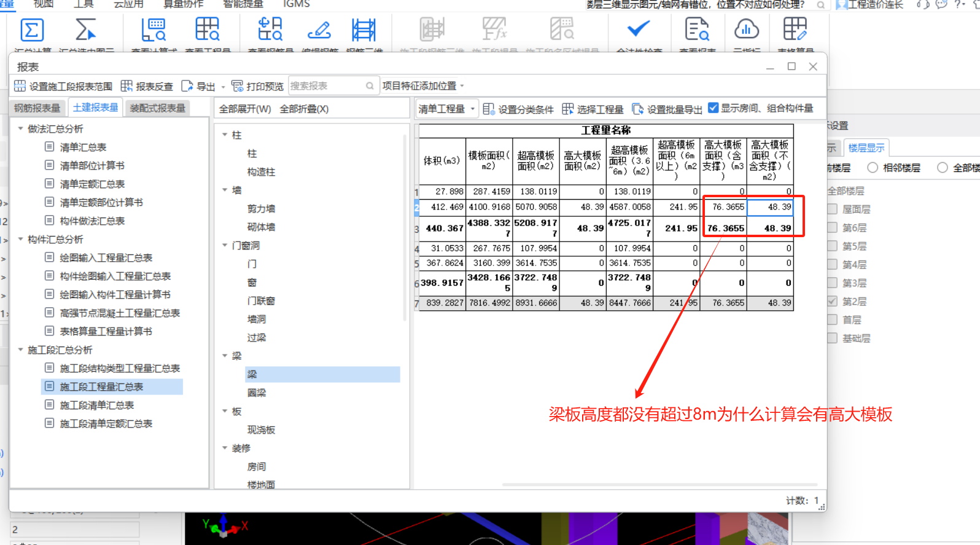The image size is (980, 545).
Task: Switch to the 装配式报表量 tab
Action: pyautogui.click(x=157, y=108)
